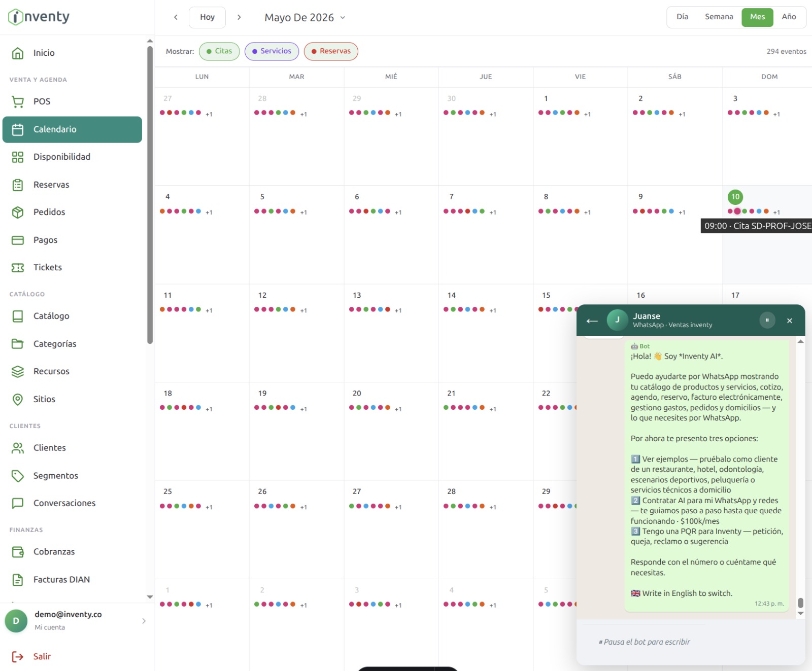Open Segmentos tag icon
The height and width of the screenshot is (671, 812).
[x=18, y=476]
